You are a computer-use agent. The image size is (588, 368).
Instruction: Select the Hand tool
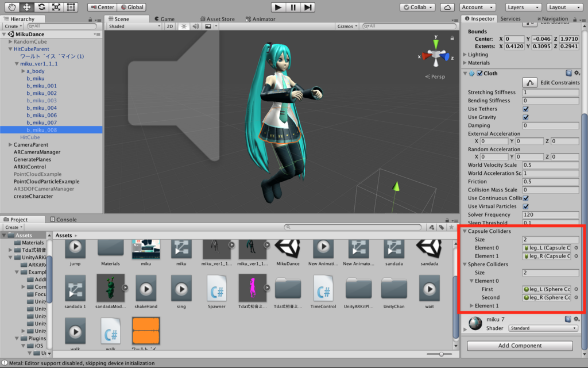pos(12,7)
